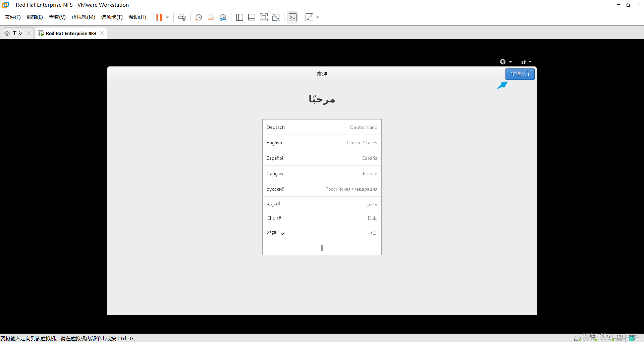Click the send Ctrl+Alt+Del icon
The height and width of the screenshot is (342, 644).
pos(182,17)
